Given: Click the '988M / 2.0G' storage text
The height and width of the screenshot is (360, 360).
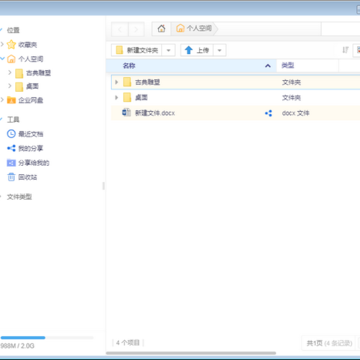Looking at the screenshot, I should (17, 346).
